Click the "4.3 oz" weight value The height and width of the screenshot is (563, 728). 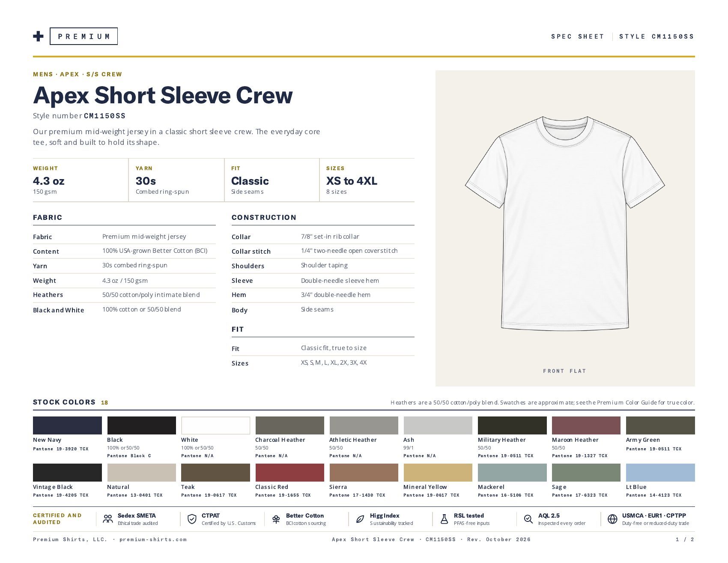[49, 181]
